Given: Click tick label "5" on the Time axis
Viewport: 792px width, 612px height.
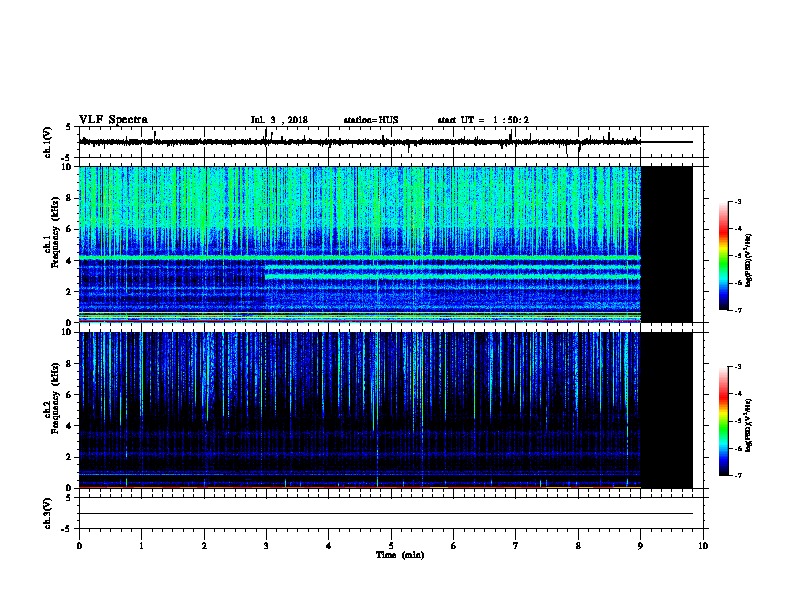Looking at the screenshot, I should pyautogui.click(x=391, y=546).
